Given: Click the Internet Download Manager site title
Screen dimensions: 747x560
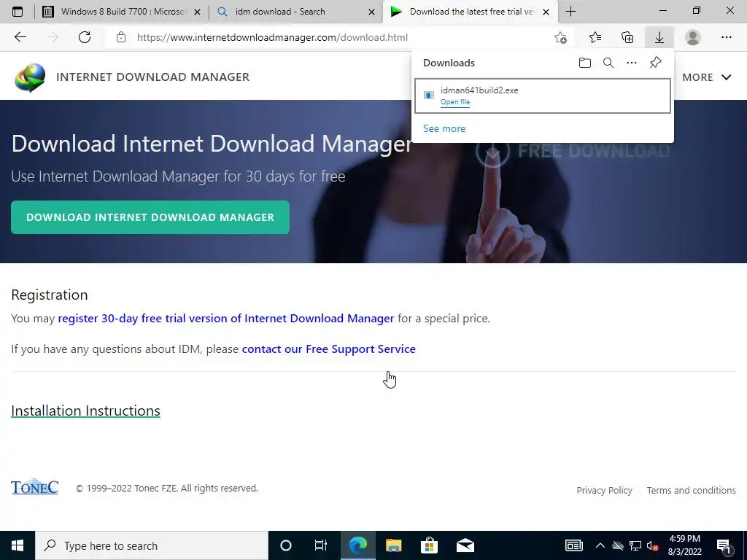Looking at the screenshot, I should [153, 77].
